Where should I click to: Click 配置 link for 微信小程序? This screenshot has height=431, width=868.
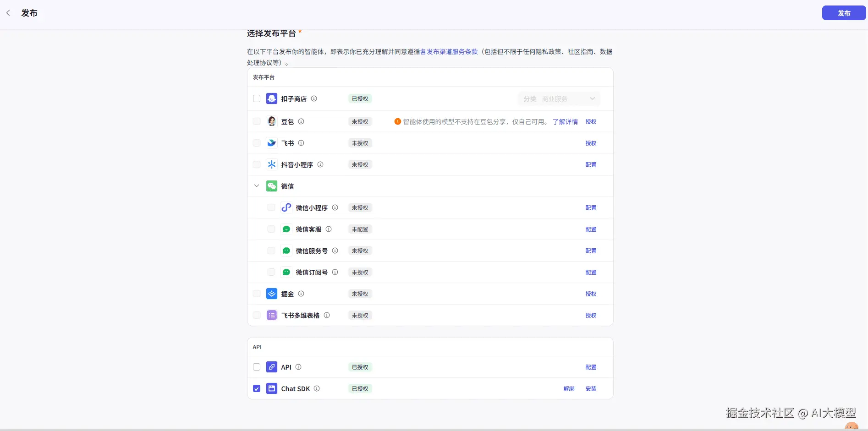click(x=591, y=208)
